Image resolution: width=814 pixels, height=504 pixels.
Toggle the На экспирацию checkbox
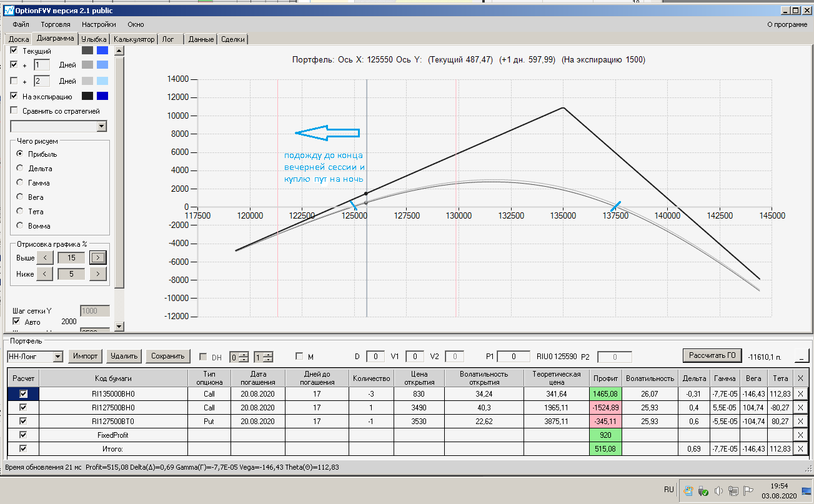pos(14,96)
